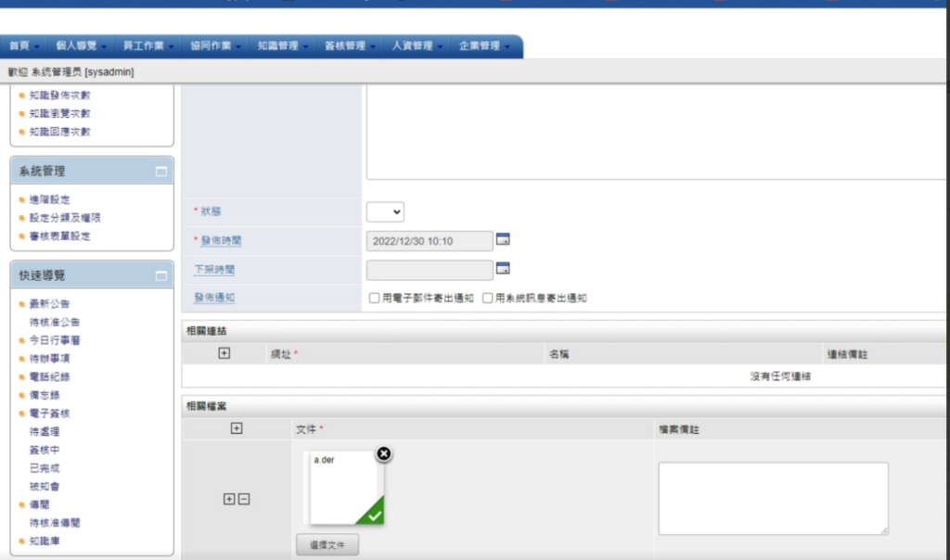950x560 pixels.
Task: Click the 檔案備註 column header
Action: coord(679,429)
